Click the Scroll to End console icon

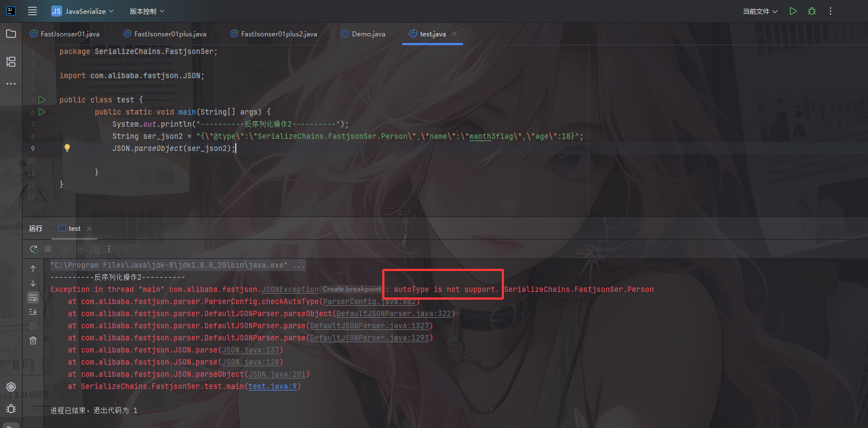(33, 312)
